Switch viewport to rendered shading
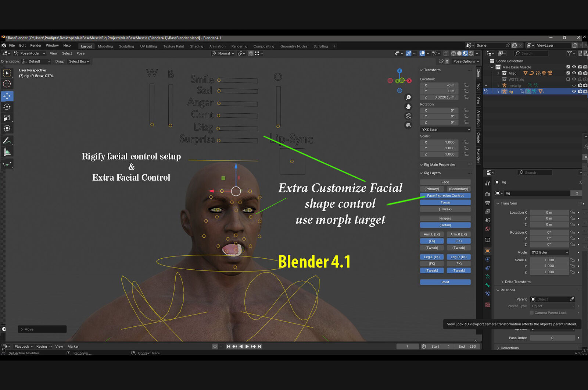This screenshot has height=390, width=588. point(471,53)
